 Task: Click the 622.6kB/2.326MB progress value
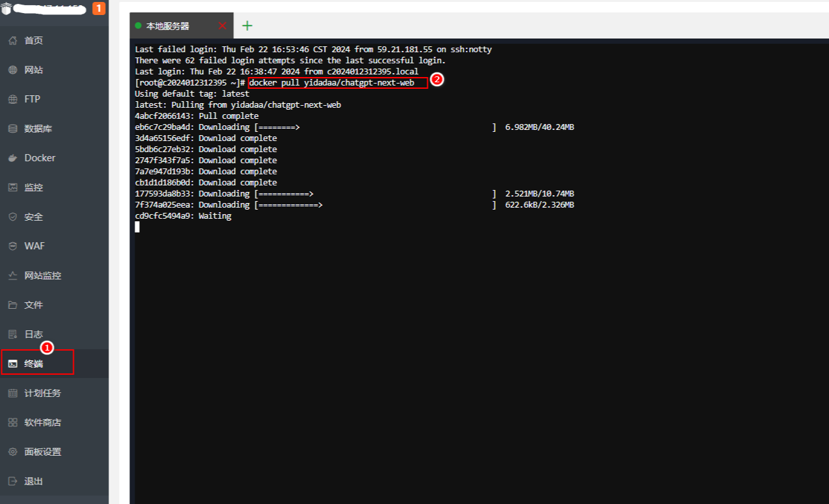pos(540,205)
